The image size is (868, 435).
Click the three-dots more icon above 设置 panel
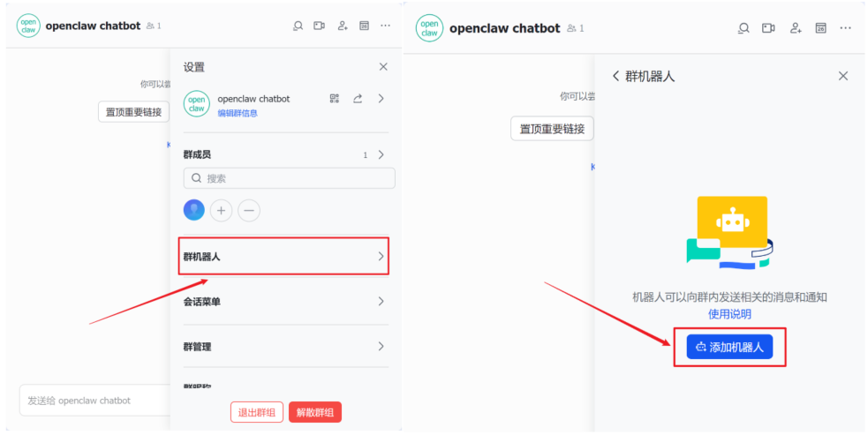[x=385, y=26]
